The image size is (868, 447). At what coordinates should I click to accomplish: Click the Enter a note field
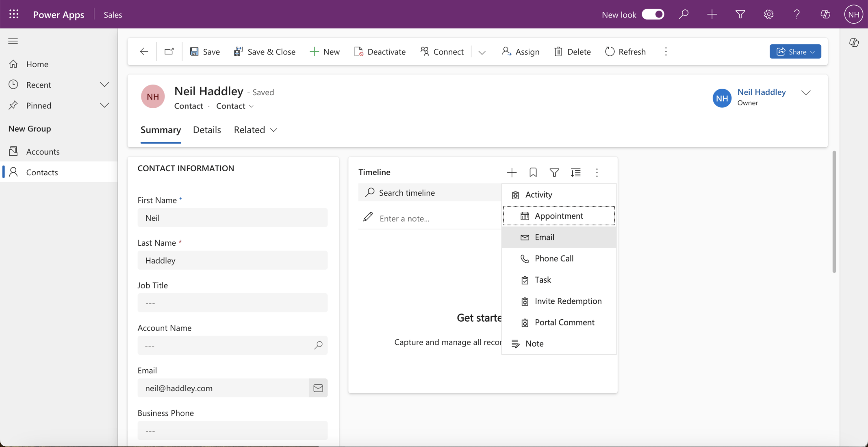coord(427,218)
